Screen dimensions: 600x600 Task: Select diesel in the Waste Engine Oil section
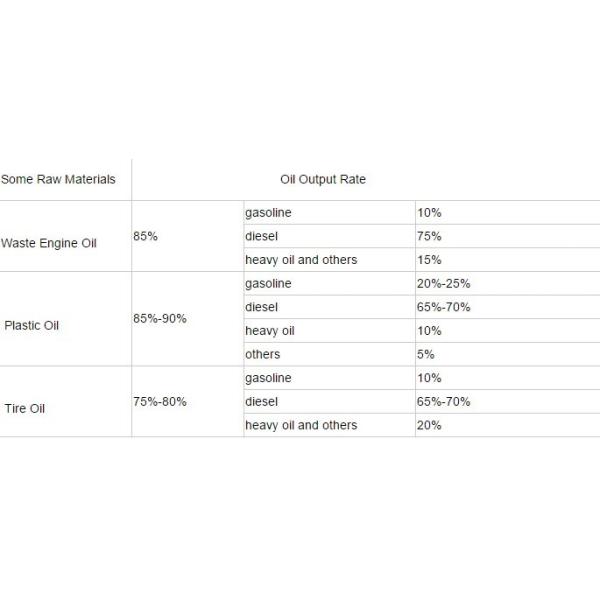pyautogui.click(x=261, y=236)
